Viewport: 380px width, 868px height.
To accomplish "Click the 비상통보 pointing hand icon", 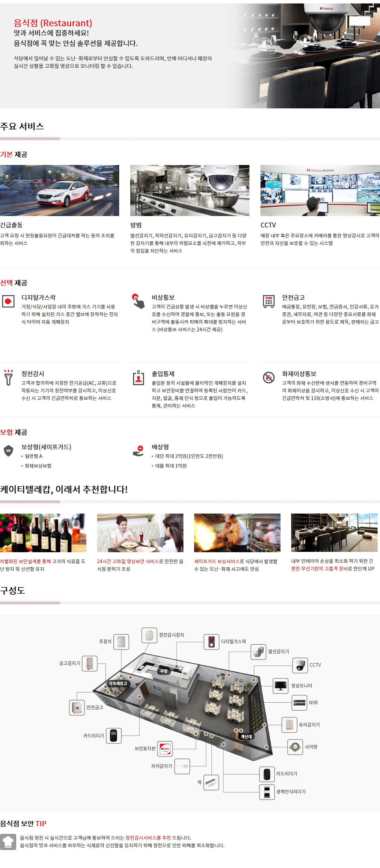I will [139, 301].
